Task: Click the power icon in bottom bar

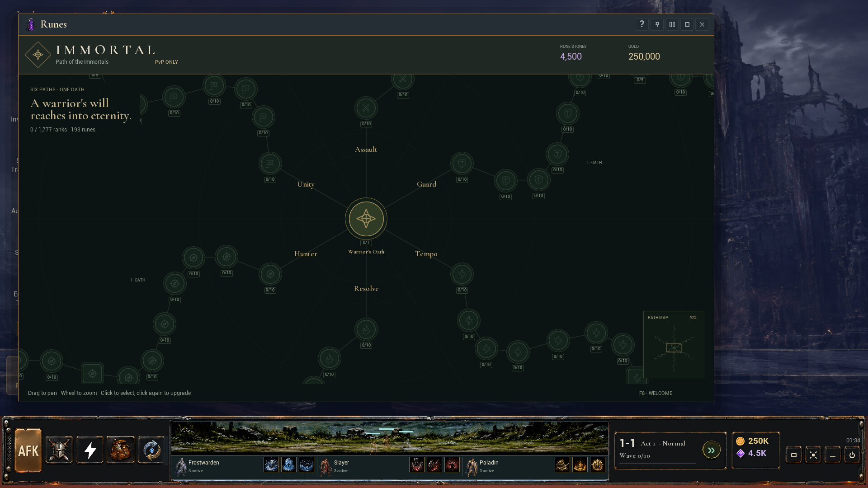Action: (852, 455)
